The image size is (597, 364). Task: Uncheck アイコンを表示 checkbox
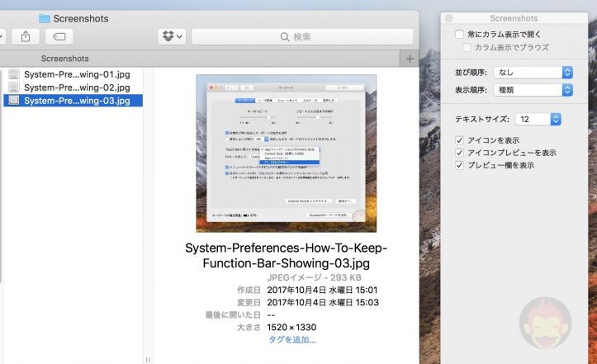coord(460,140)
